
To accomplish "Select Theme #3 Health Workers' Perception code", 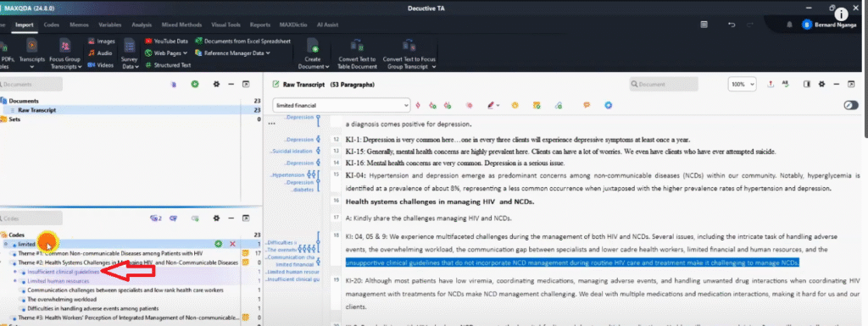I will (x=129, y=318).
